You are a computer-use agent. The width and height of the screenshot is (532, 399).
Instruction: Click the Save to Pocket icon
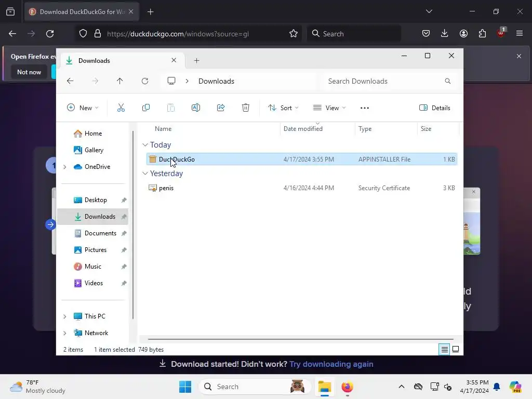426,33
